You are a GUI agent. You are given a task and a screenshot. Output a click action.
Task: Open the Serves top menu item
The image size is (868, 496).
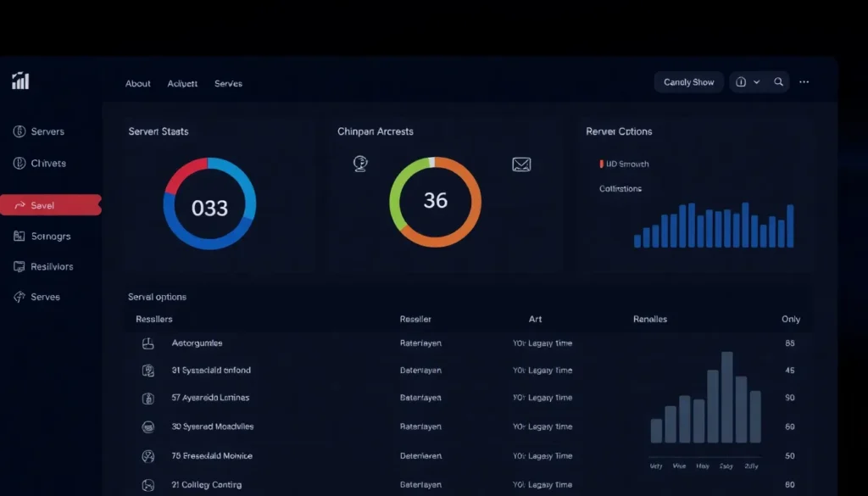pos(228,84)
